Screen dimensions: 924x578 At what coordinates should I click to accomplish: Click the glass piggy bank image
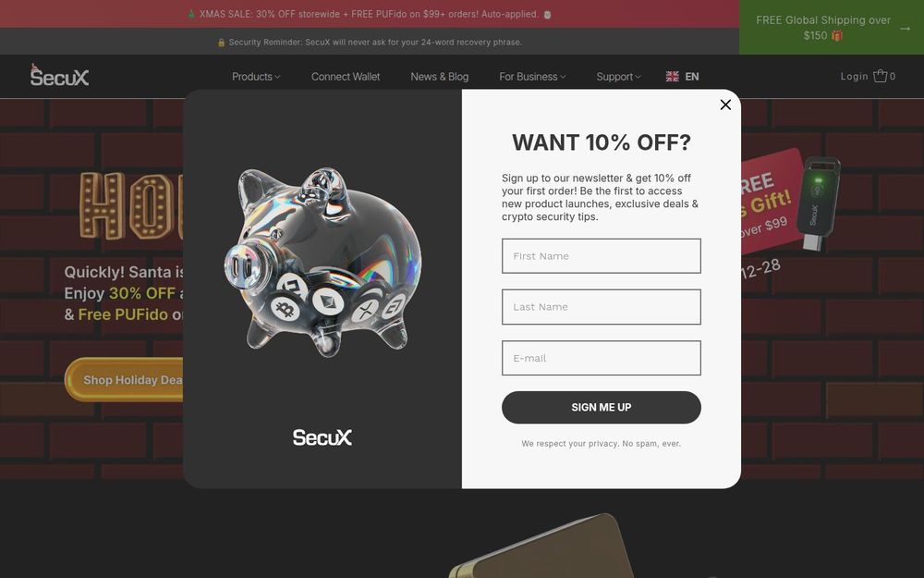pos(322,263)
